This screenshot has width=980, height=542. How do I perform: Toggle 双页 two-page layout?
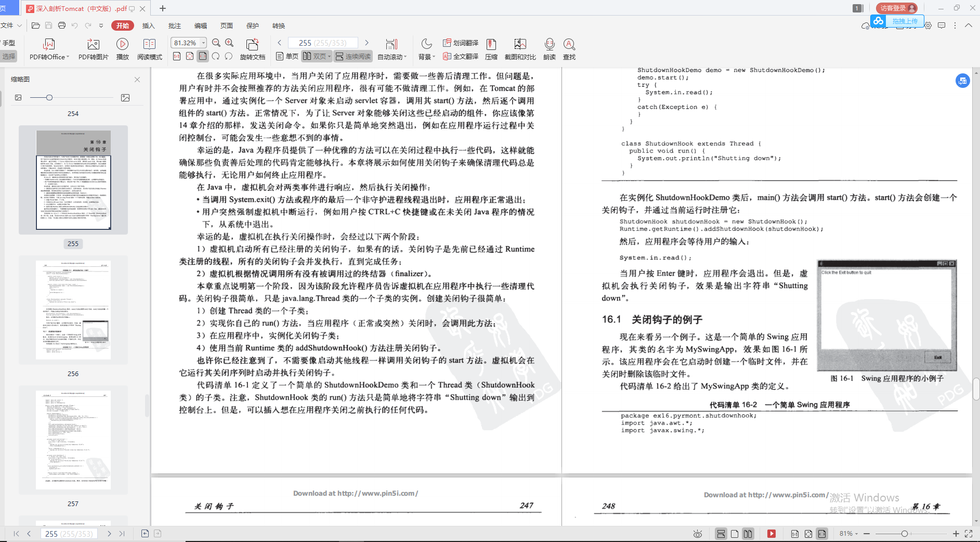pyautogui.click(x=317, y=56)
